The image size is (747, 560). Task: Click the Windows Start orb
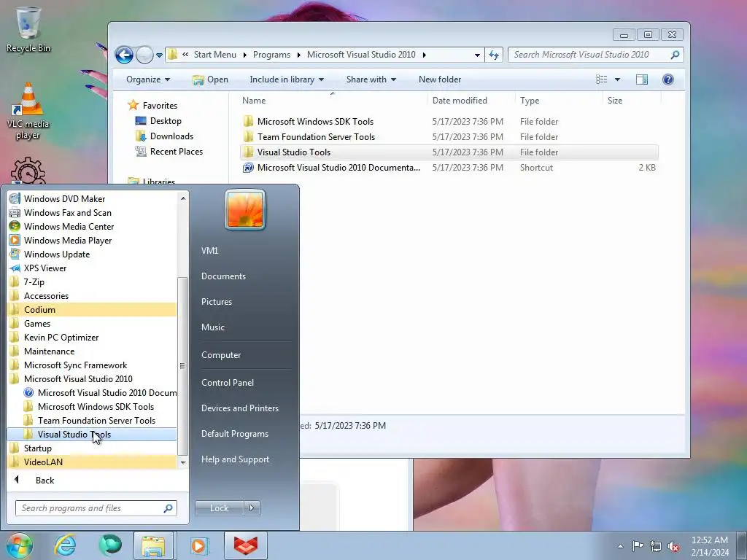19,545
